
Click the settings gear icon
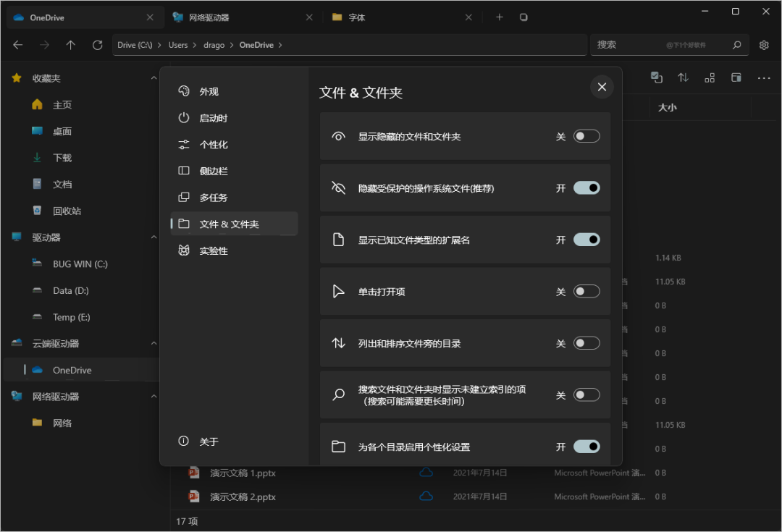[764, 45]
